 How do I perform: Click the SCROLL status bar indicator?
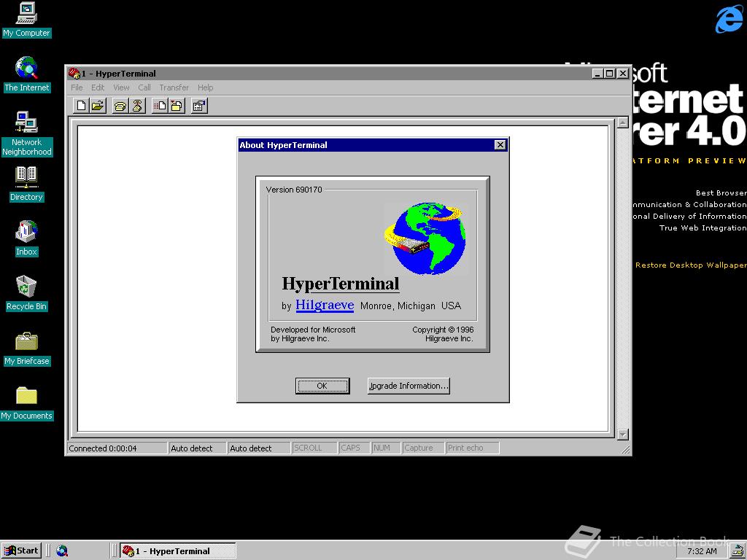click(x=314, y=448)
